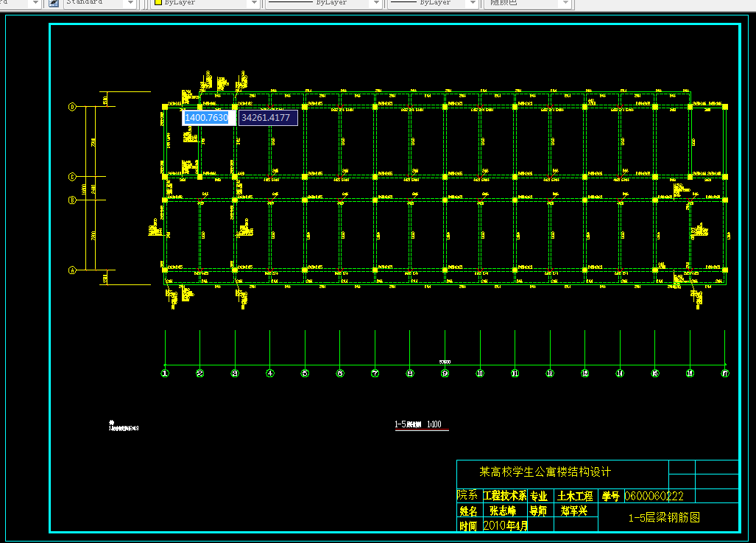Image resolution: width=756 pixels, height=543 pixels.
Task: Click the yellow ByLayer color swatch
Action: click(x=158, y=2)
